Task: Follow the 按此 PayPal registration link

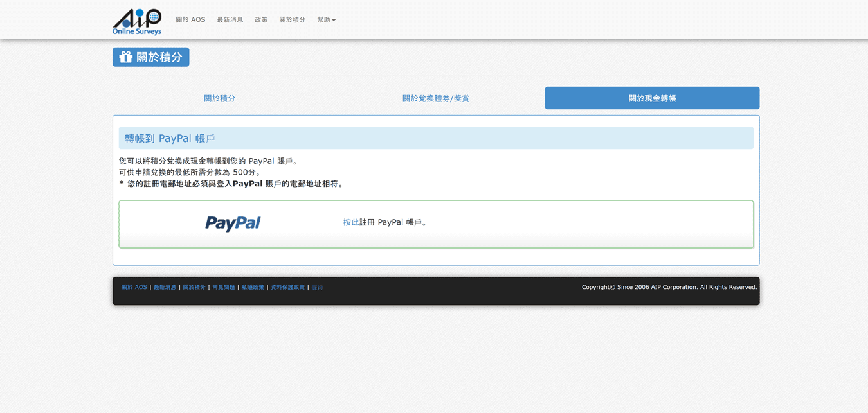Action: point(351,222)
